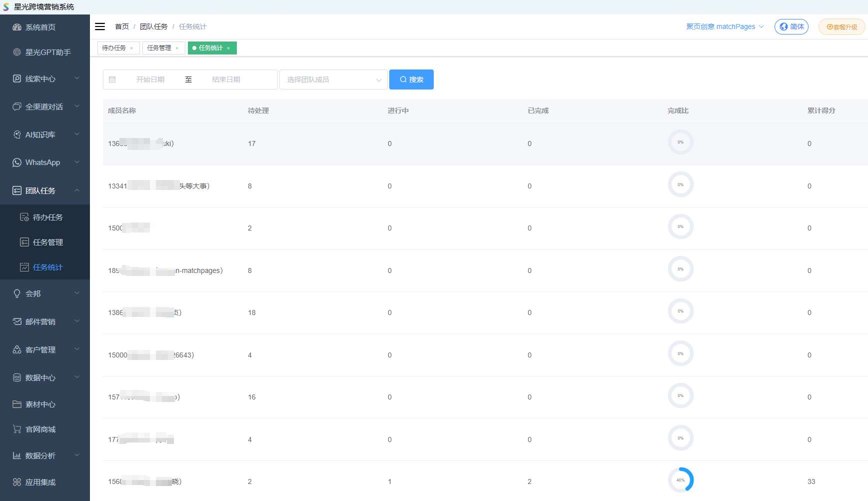Click the 待办任务 submenu icon
Screen dimensions: 868x501
(24, 217)
